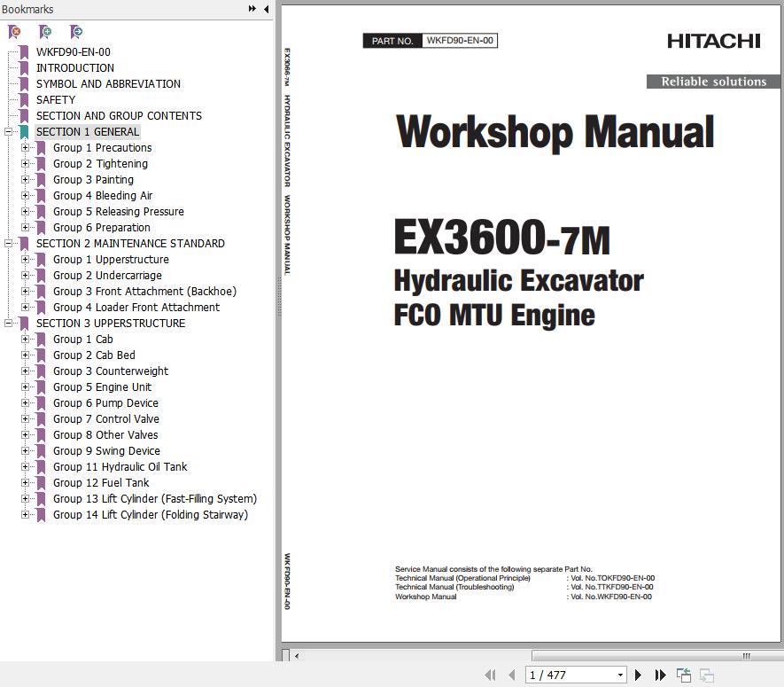Jump to last page button

click(660, 675)
